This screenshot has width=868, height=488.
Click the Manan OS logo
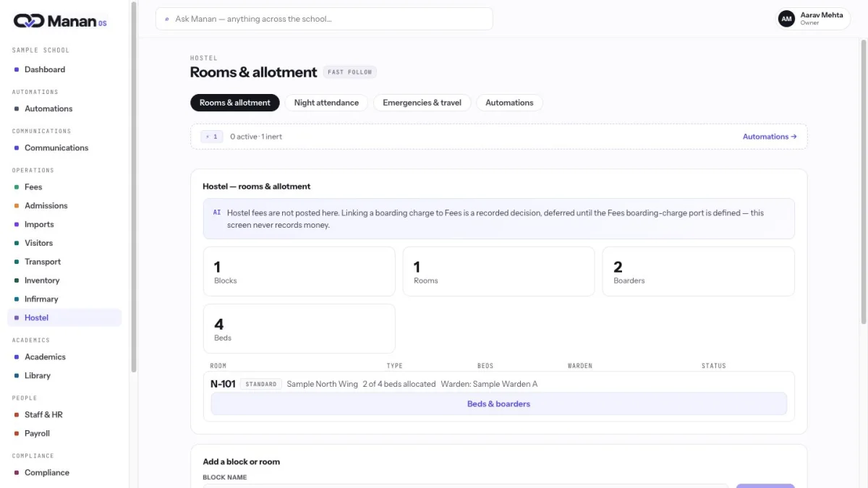61,21
